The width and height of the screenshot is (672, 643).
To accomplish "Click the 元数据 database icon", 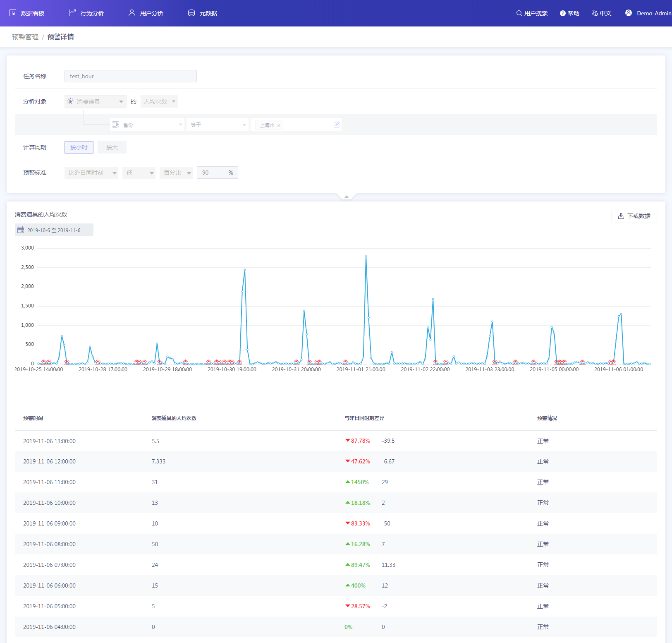I will tap(191, 13).
